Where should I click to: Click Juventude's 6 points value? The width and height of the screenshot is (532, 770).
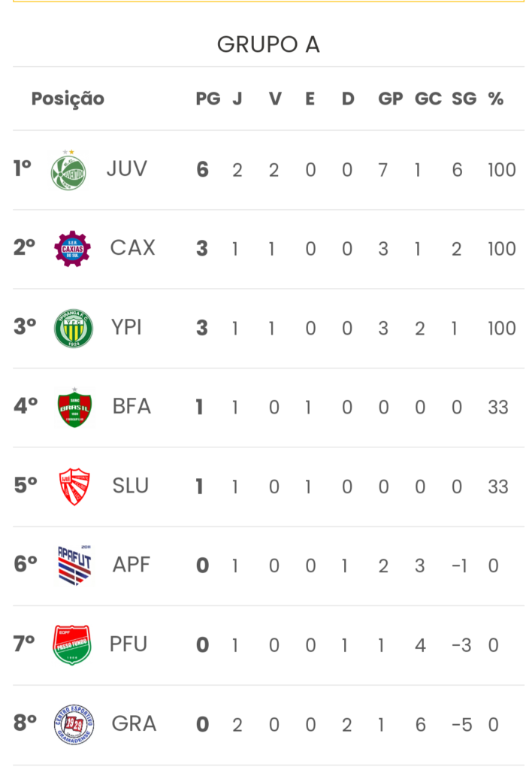(202, 170)
